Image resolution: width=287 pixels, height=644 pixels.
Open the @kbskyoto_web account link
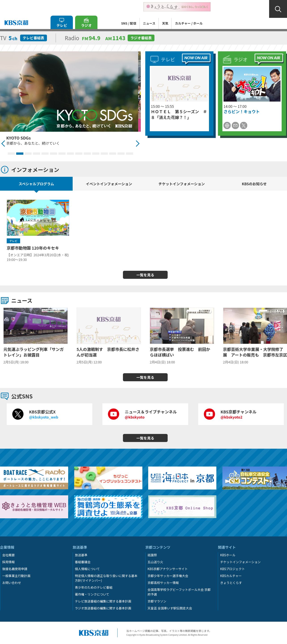[x=44, y=417]
